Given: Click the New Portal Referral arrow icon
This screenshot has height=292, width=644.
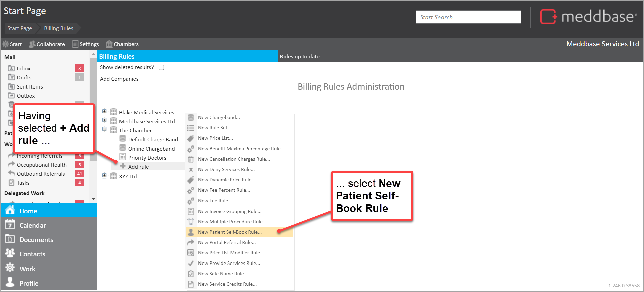Looking at the screenshot, I should 191,242.
